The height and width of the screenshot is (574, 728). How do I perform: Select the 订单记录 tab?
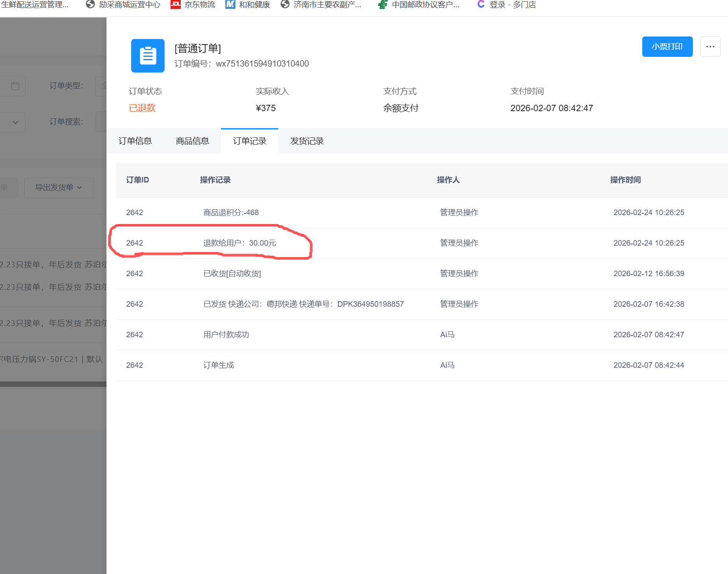click(249, 141)
